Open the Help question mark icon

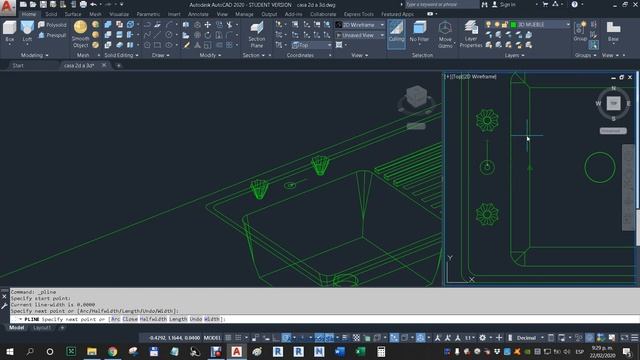point(574,4)
